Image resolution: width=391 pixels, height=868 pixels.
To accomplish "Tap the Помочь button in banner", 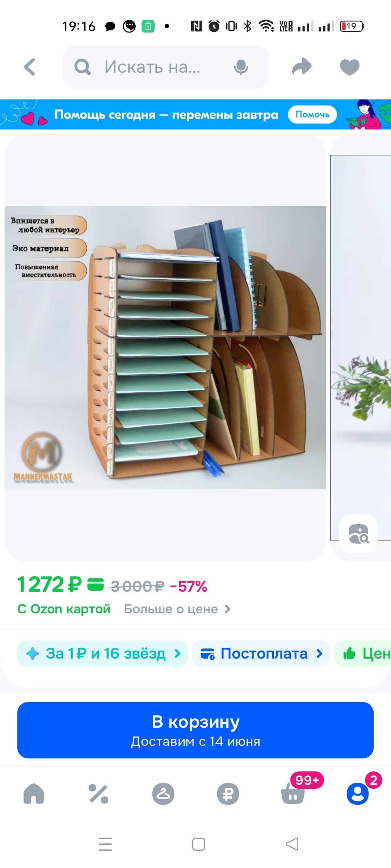I will pos(312,114).
